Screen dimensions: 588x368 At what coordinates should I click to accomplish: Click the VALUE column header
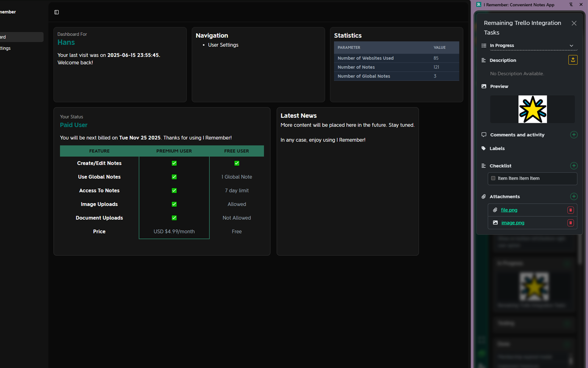(440, 48)
